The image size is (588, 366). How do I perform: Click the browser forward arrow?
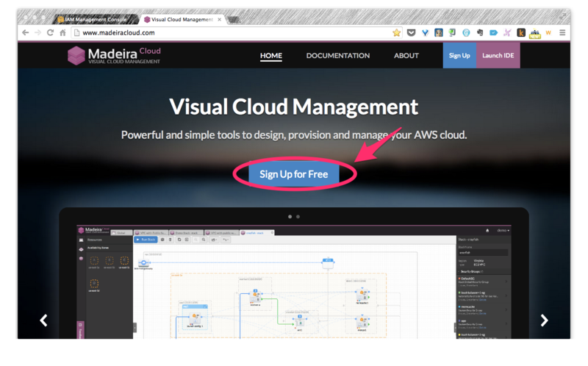pos(37,32)
